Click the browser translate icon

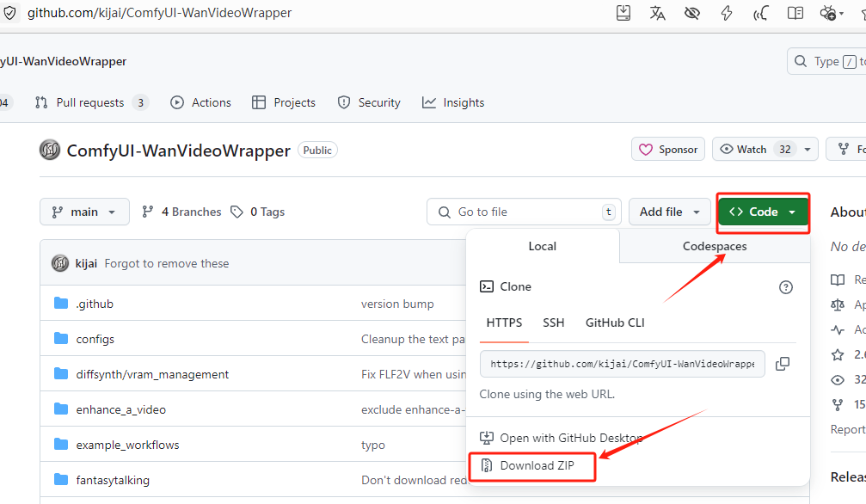[x=658, y=13]
